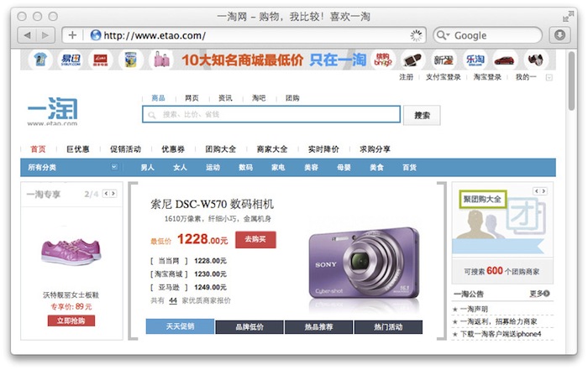Click the 更多 arrow next to 一淘公告
Viewport: 588px width, 370px height.
coord(546,294)
